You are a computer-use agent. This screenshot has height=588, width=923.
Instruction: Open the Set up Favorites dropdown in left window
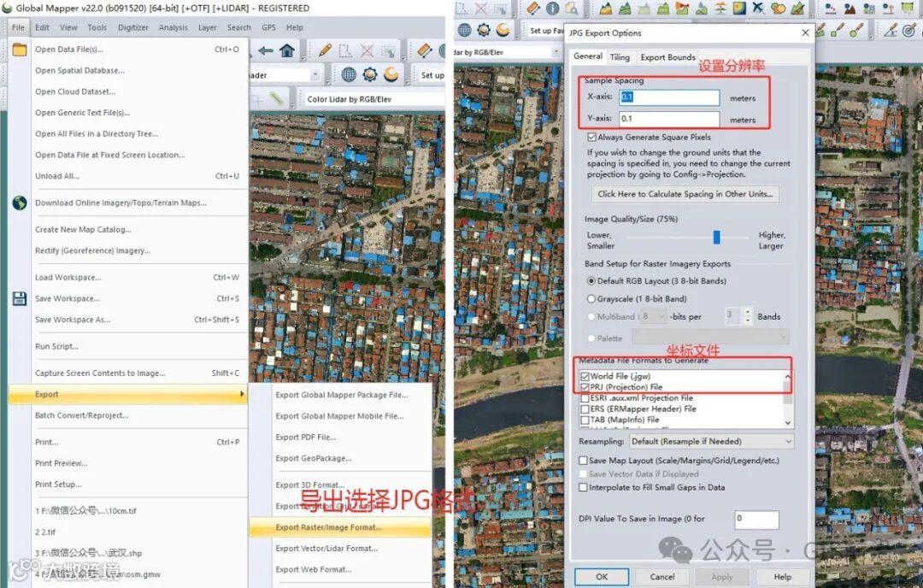(x=432, y=75)
